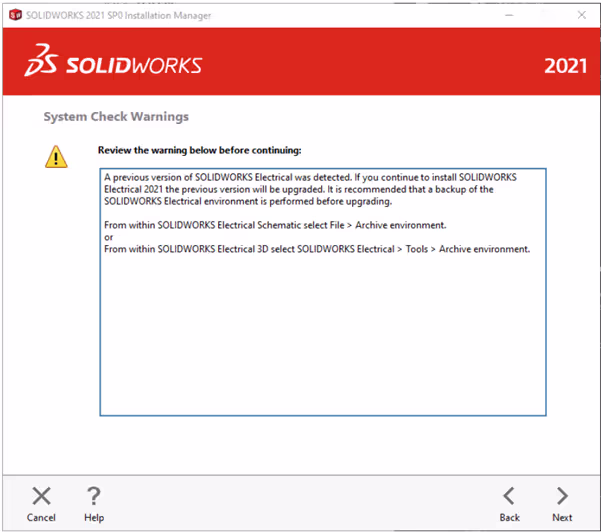Click the yellow warning triangle icon
Viewport: 601px width, 532px height.
pos(56,157)
